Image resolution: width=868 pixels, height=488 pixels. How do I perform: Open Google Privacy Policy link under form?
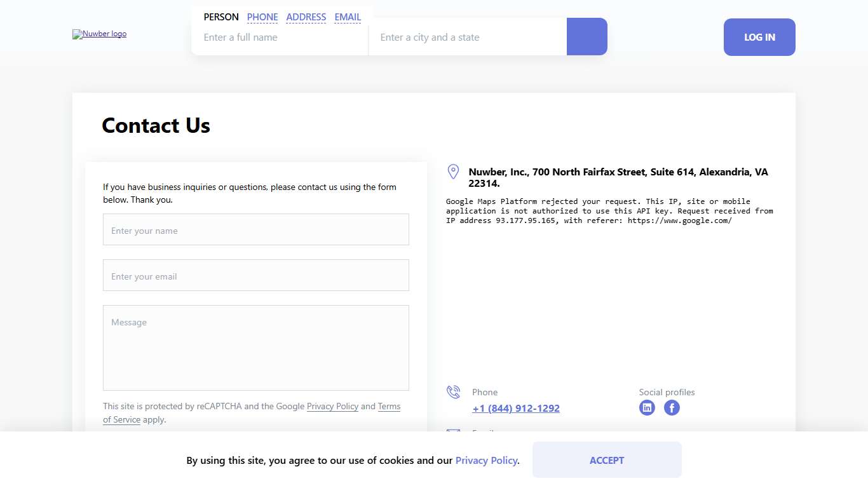click(x=332, y=407)
